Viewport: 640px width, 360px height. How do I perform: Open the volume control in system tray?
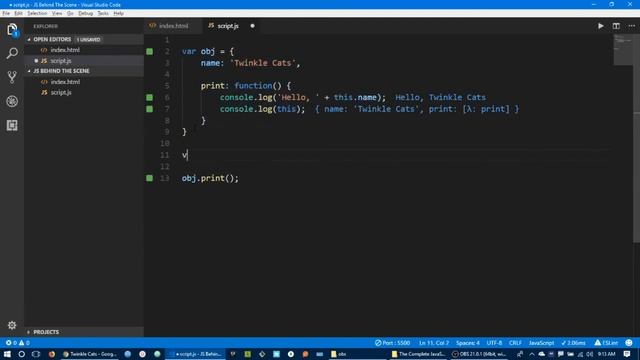(x=590, y=354)
